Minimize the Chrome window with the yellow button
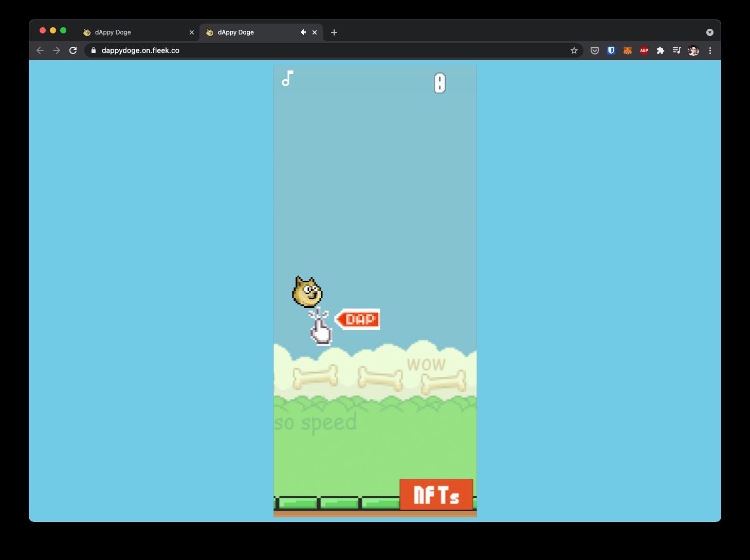Viewport: 750px width, 560px height. click(x=53, y=30)
